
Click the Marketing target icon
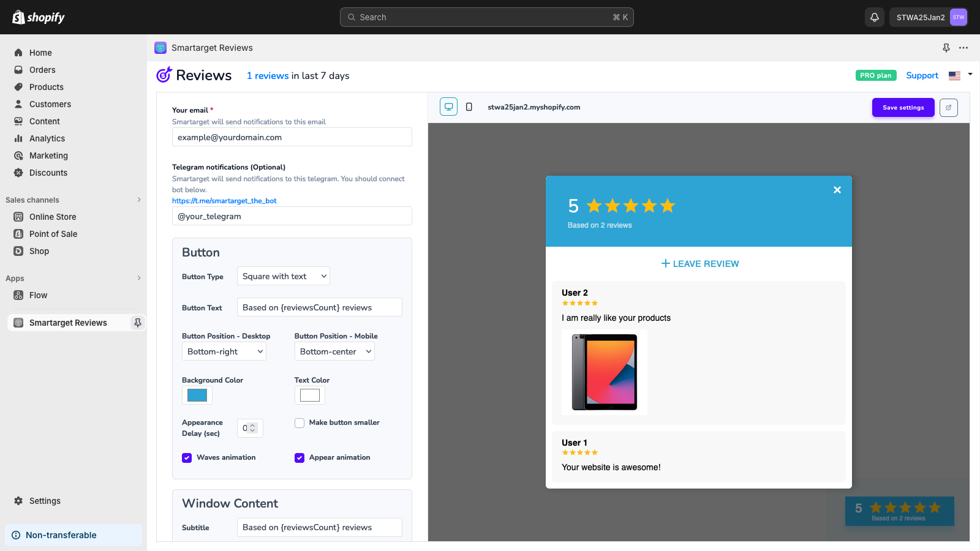[18, 156]
